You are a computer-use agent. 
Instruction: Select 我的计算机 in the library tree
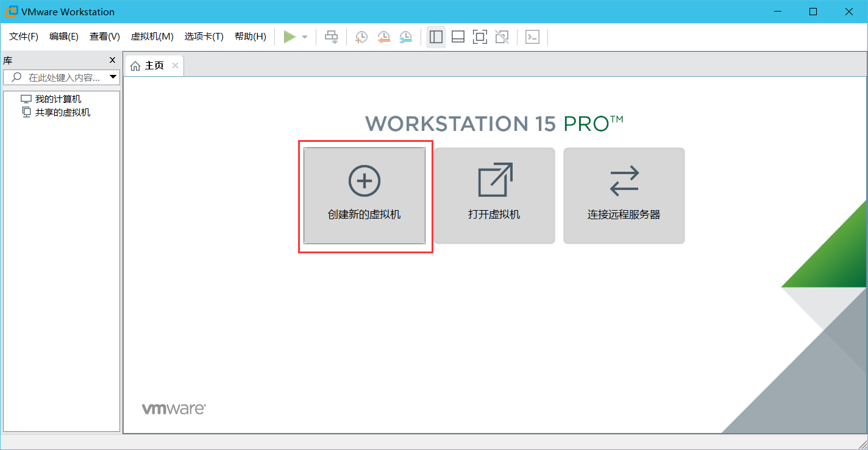point(58,99)
